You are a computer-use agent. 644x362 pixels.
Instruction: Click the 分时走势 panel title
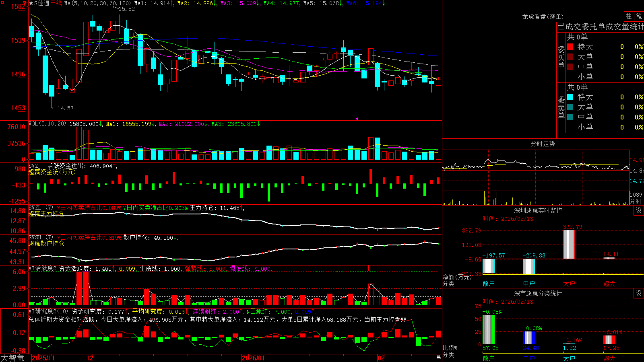coord(543,144)
